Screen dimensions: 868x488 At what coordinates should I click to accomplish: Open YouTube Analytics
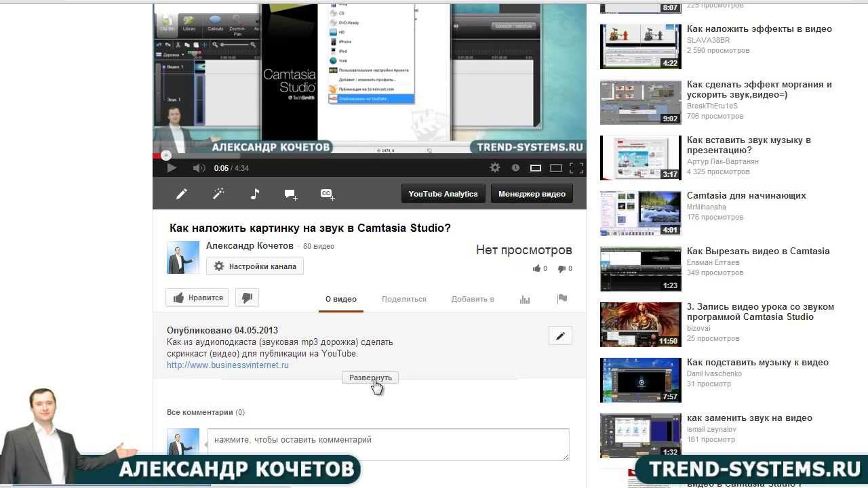(443, 194)
